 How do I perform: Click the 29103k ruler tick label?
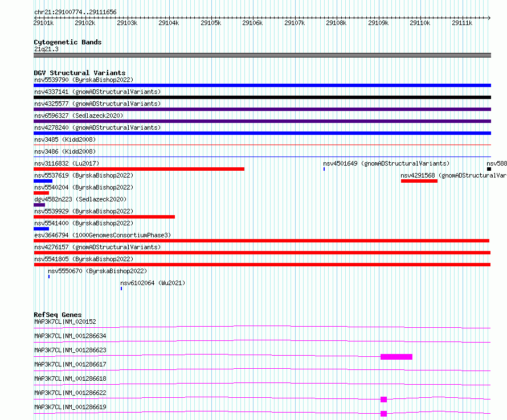(x=127, y=23)
